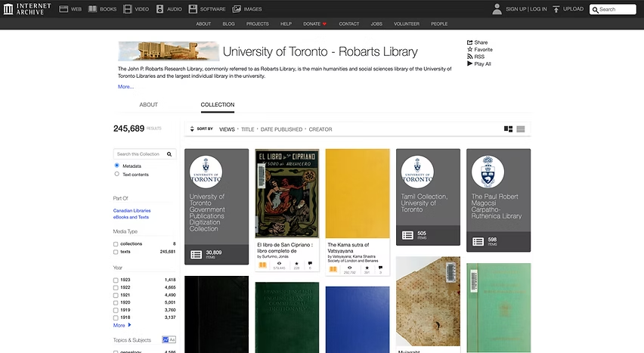Open the ABOUT tab
The image size is (644, 353).
pos(149,105)
